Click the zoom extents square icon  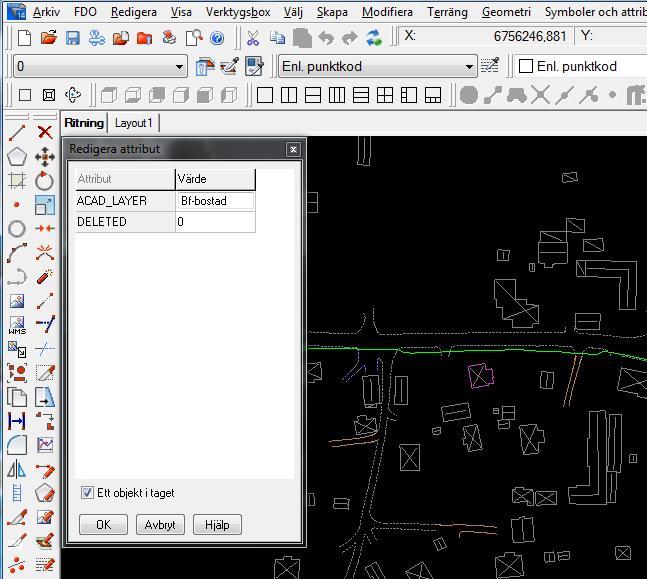tap(49, 95)
